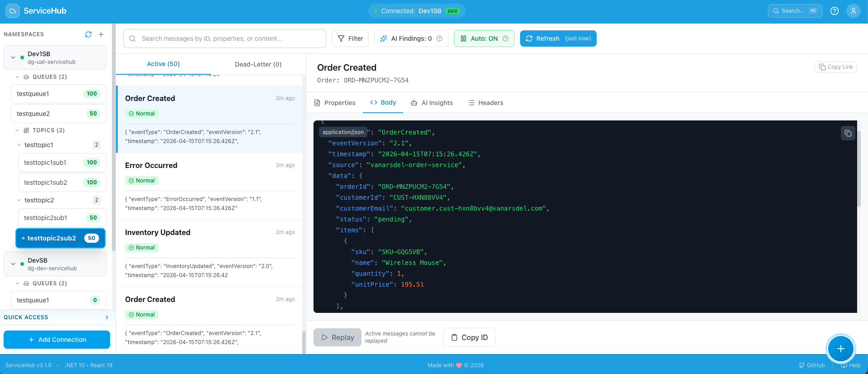Refresh namespaces with the sidebar sync icon
The height and width of the screenshot is (374, 868).
[x=88, y=34]
